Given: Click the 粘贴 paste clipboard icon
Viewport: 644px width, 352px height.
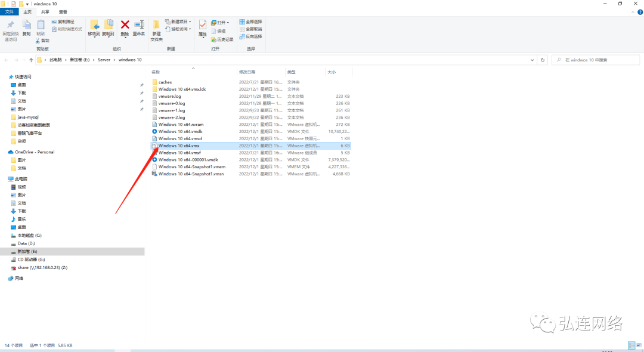Looking at the screenshot, I should click(41, 25).
